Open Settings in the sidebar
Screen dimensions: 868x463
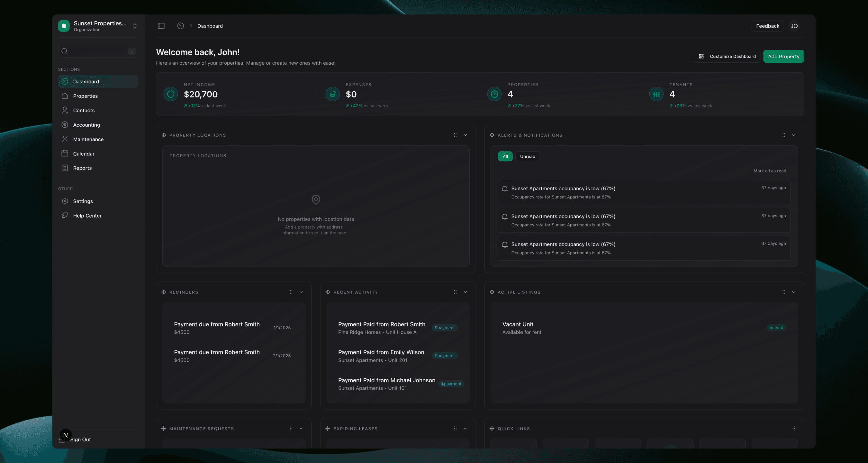[98, 201]
